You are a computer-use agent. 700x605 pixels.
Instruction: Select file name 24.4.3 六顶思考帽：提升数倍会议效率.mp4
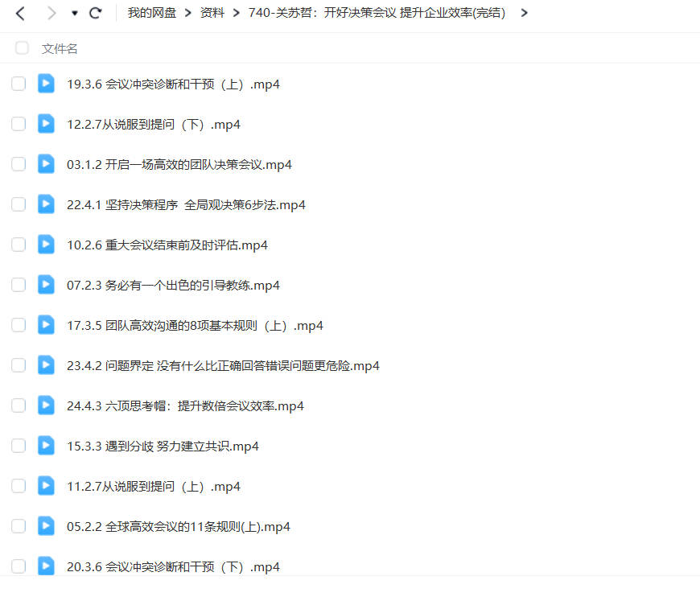tap(185, 405)
